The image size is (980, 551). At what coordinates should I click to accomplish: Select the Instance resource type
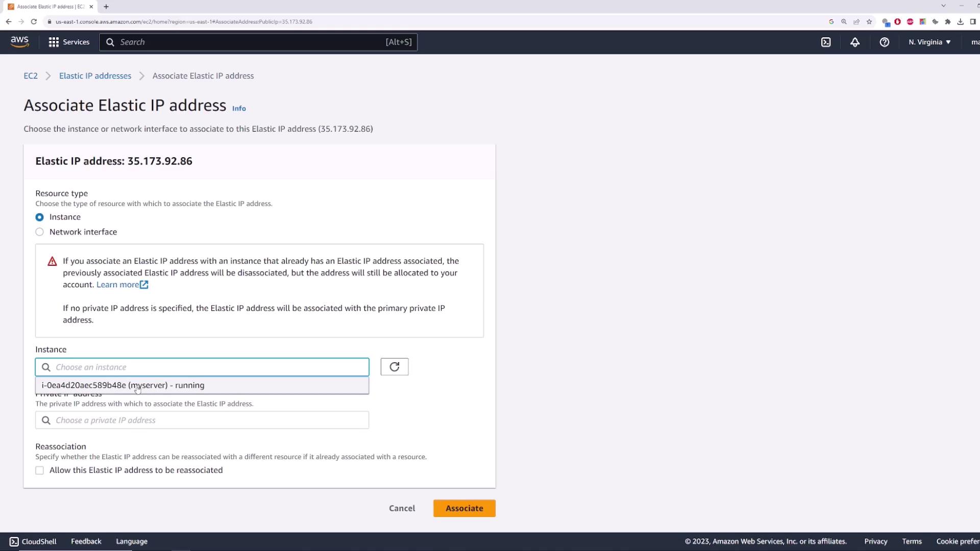click(x=39, y=217)
